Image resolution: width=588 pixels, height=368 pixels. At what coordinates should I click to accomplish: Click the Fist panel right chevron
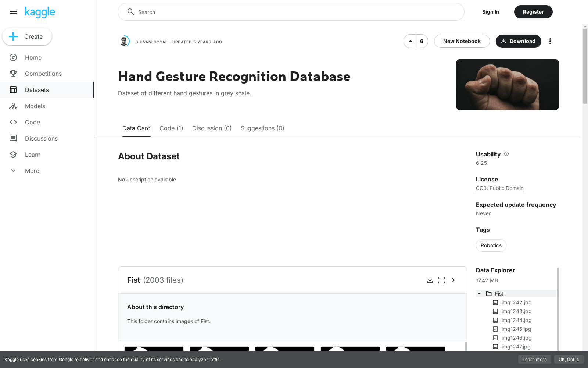pos(453,280)
